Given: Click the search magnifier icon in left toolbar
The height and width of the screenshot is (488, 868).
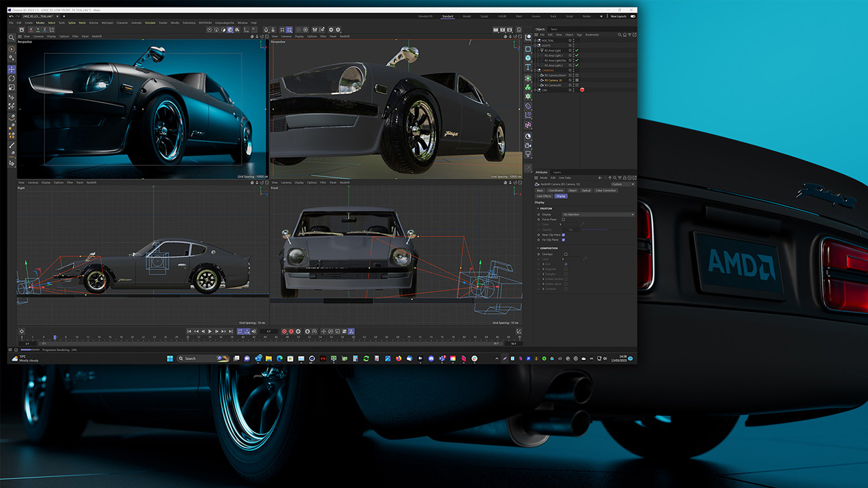Looking at the screenshot, I should (x=12, y=36).
